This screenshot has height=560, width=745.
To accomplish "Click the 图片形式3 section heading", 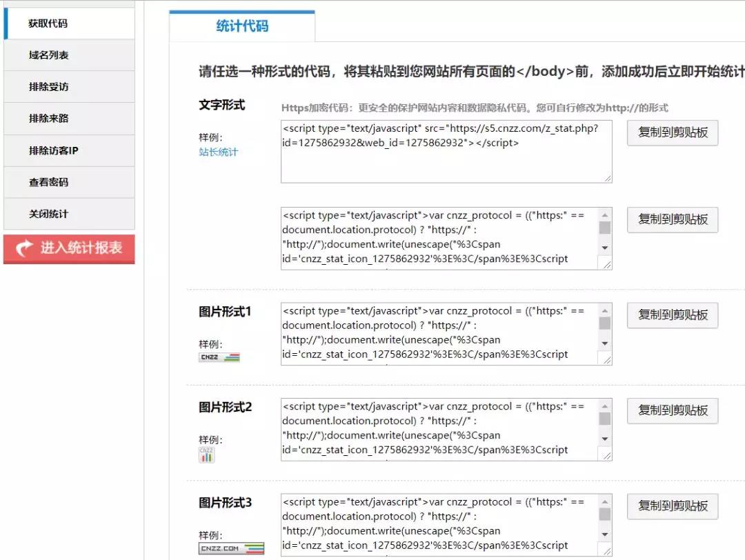I will pyautogui.click(x=225, y=503).
